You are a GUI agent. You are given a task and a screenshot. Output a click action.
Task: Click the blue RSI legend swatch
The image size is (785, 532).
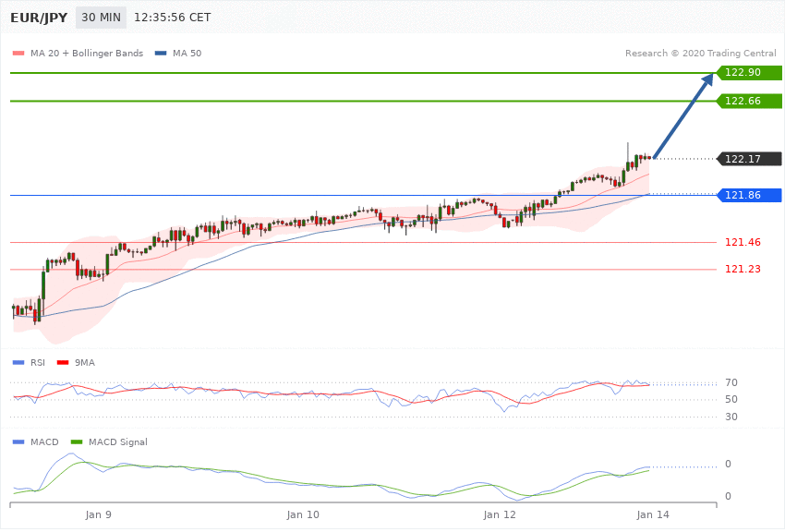[18, 362]
